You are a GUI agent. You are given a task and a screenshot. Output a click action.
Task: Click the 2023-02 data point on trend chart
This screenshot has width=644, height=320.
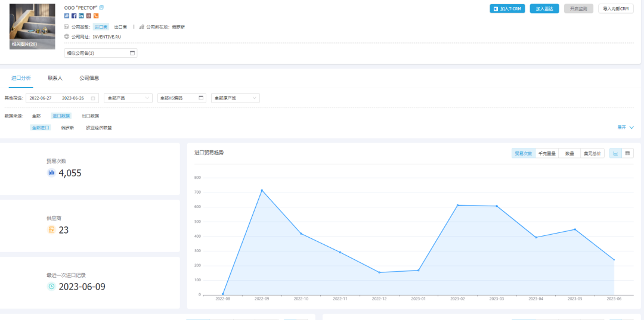click(x=457, y=205)
